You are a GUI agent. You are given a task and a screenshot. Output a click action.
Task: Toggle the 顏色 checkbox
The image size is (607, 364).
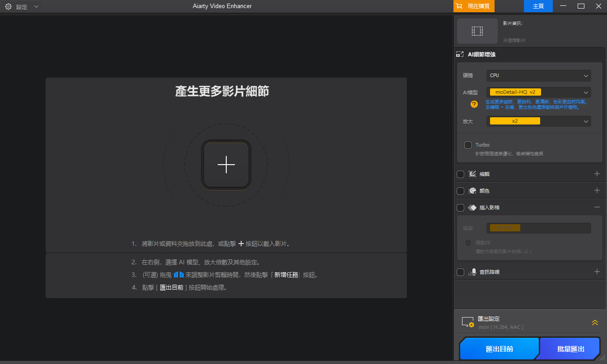coord(460,191)
